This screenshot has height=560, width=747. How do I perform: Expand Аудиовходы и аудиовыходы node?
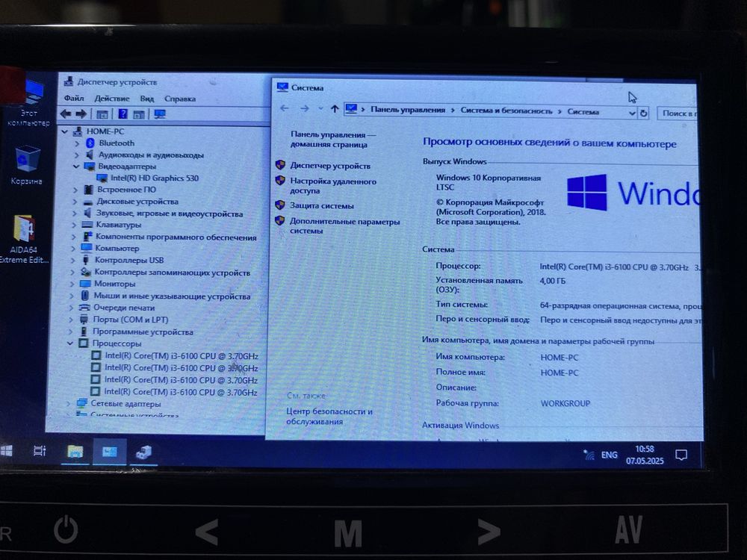[77, 155]
